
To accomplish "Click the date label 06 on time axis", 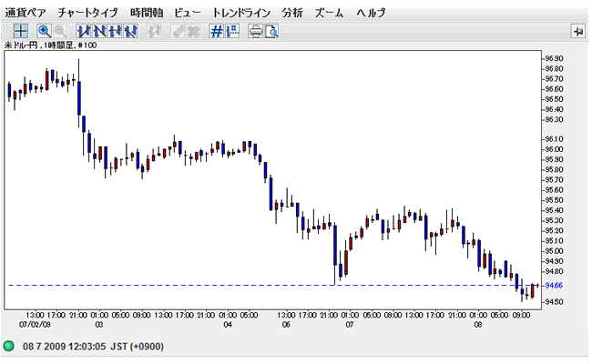I will (286, 324).
